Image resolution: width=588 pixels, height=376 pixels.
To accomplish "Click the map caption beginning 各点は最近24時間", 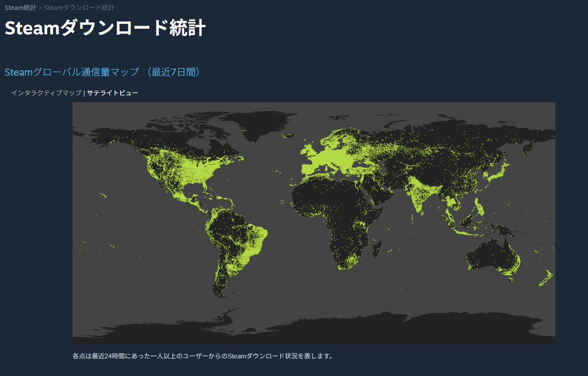I will [202, 355].
